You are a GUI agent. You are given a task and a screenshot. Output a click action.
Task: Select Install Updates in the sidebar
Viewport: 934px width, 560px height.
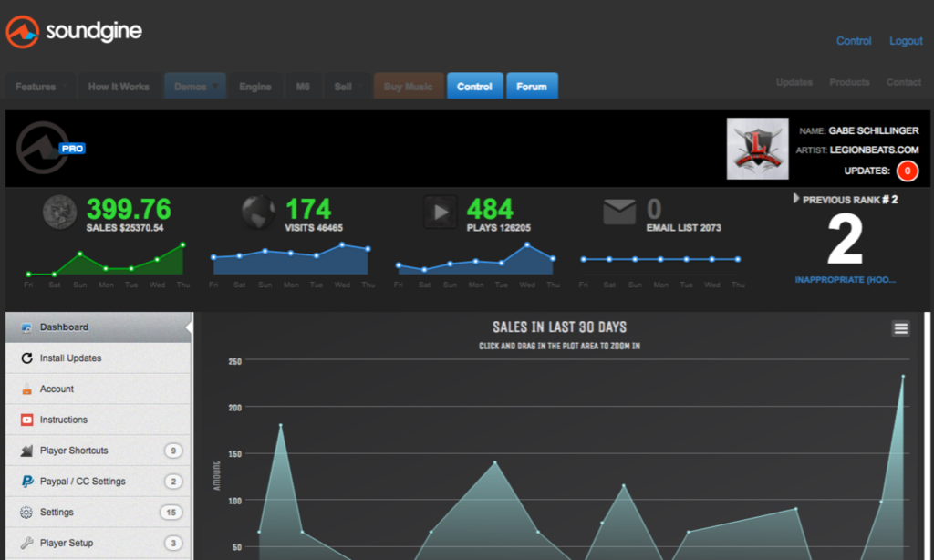click(x=99, y=358)
